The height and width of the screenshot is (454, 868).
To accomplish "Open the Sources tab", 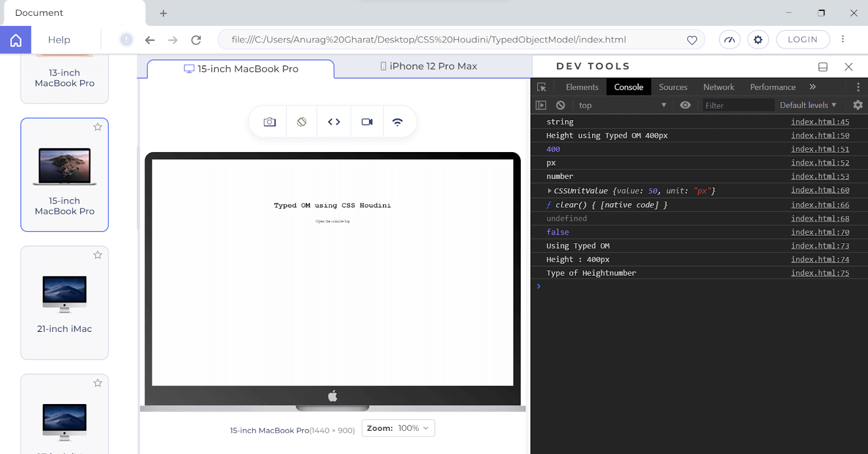I will tap(673, 87).
